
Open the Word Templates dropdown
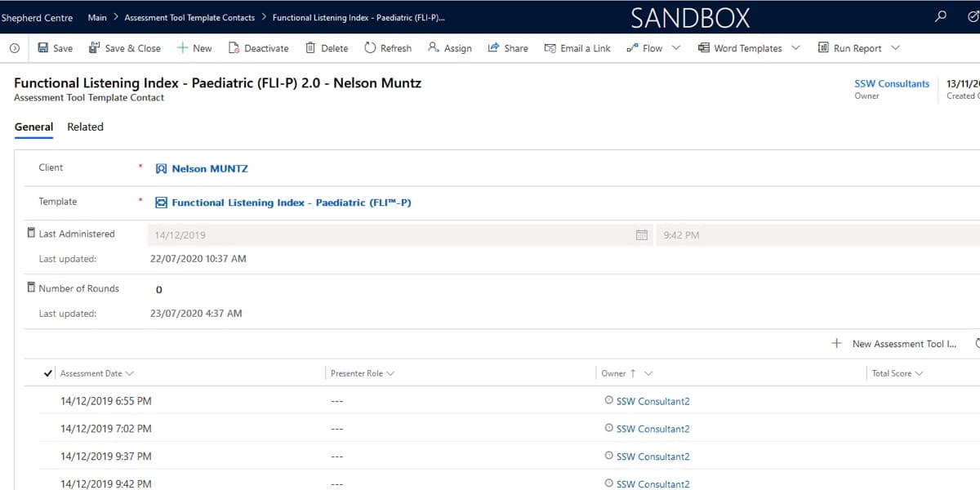point(796,48)
